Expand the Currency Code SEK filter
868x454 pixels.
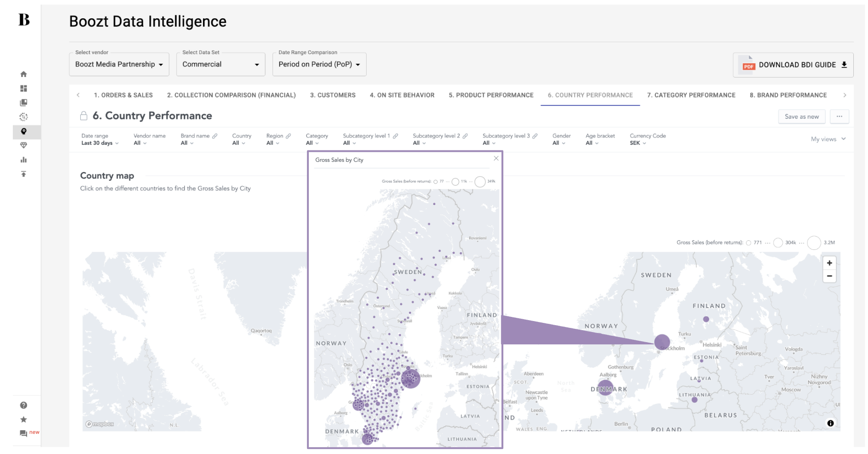tap(638, 143)
